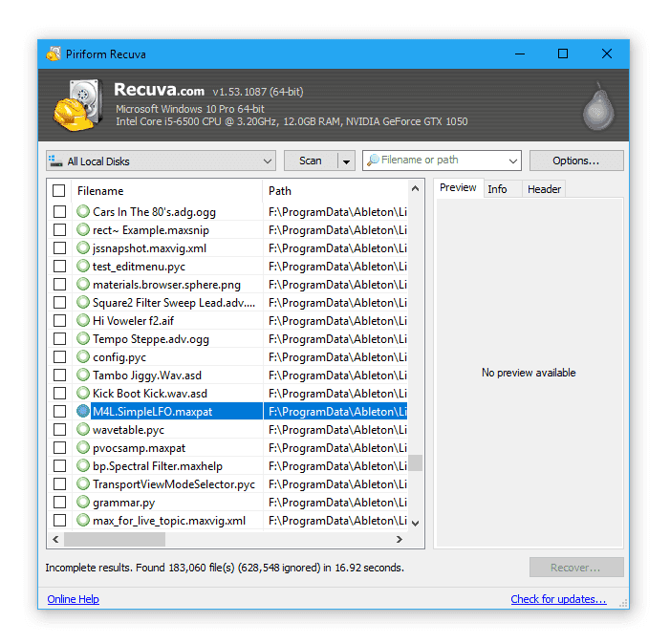The width and height of the screenshot is (670, 644).
Task: Click the status circle for grammar.py
Action: pos(83,502)
